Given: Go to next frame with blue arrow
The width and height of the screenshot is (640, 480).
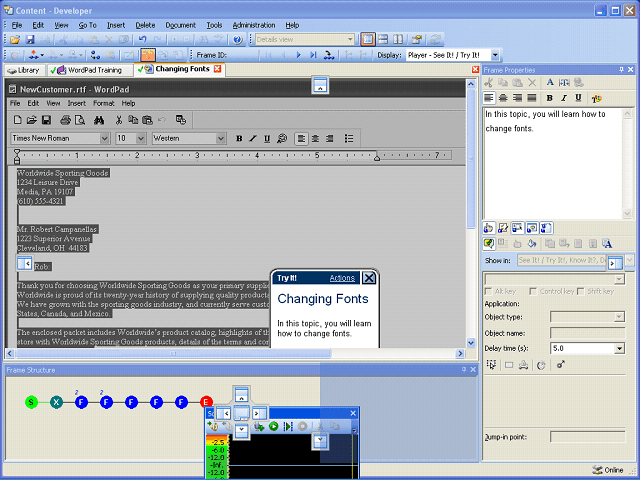Looking at the screenshot, I should pos(298,55).
